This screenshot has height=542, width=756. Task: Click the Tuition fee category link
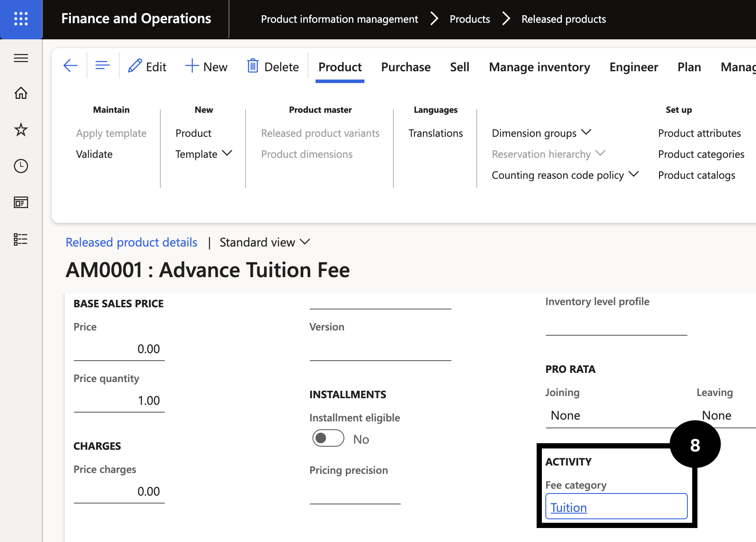[x=569, y=507]
